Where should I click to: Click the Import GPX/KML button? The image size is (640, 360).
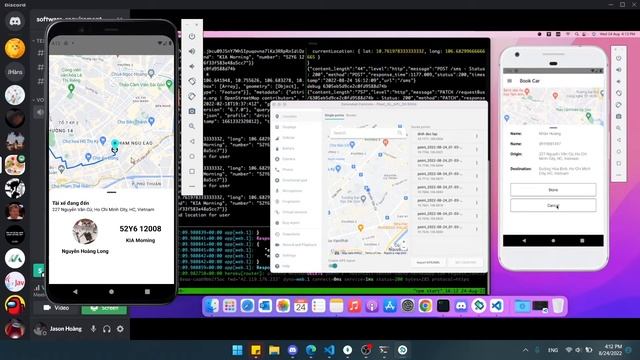[x=428, y=262]
